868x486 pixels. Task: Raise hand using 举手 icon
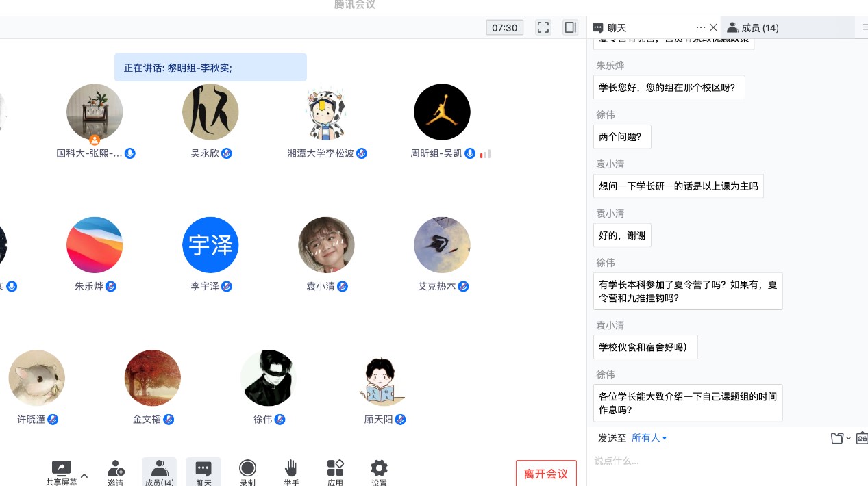point(291,472)
